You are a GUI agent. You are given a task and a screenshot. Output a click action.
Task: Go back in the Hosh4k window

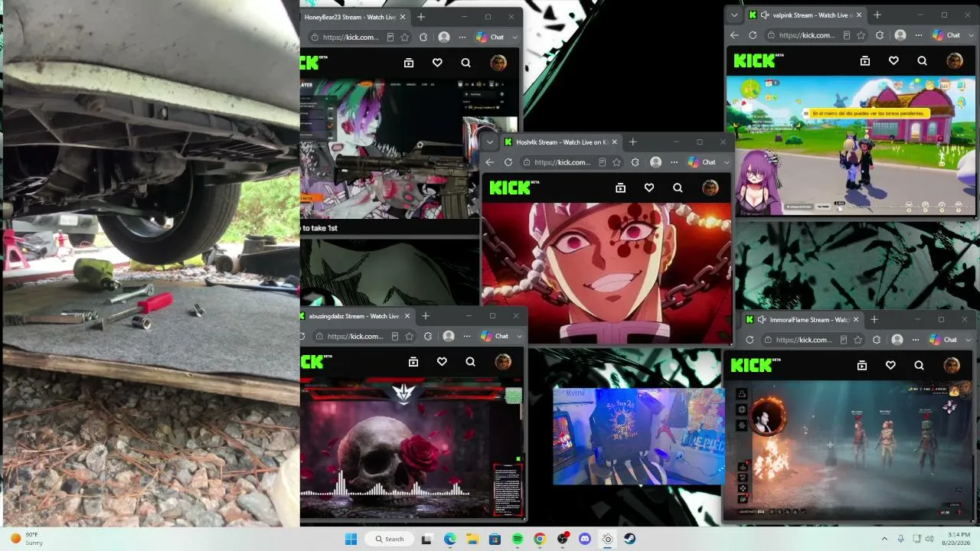click(x=490, y=162)
